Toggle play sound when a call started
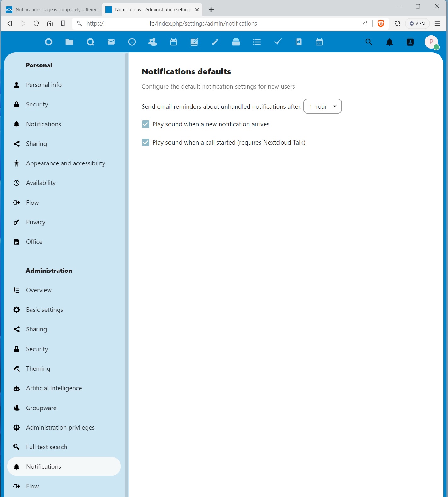 (146, 142)
